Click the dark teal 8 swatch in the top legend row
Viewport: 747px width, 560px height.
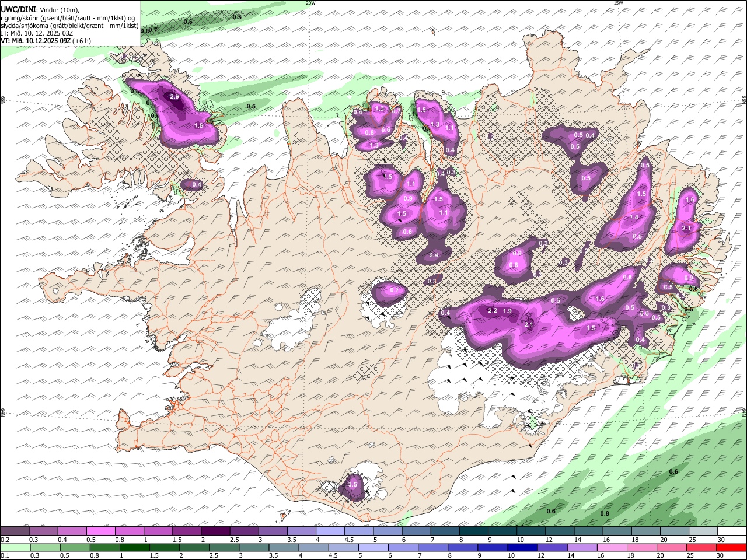[x=473, y=531]
